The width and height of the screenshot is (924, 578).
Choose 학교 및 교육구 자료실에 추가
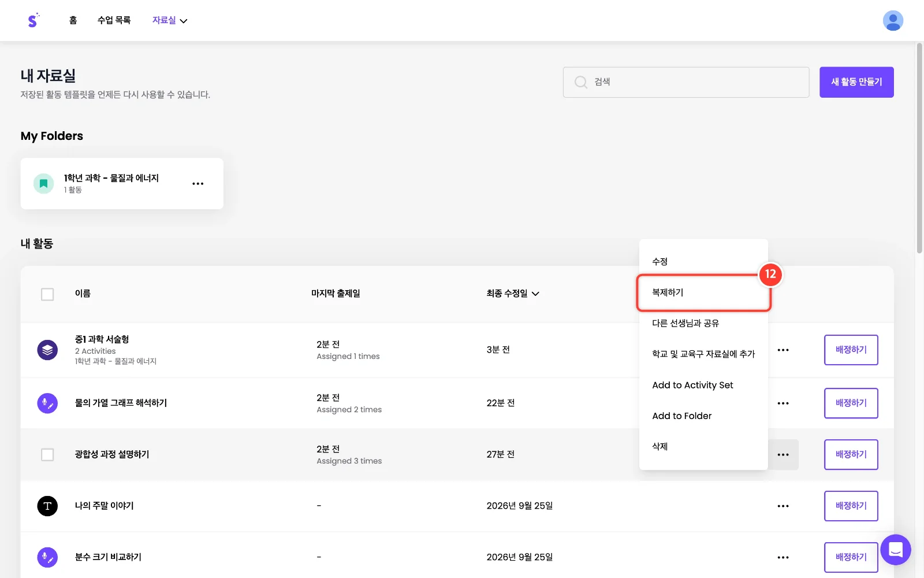click(703, 354)
